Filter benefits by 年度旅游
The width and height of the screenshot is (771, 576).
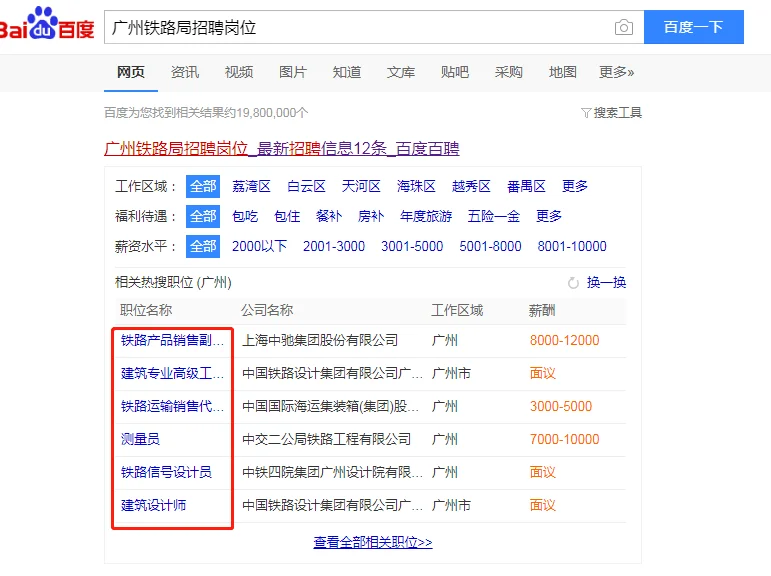pos(426,216)
